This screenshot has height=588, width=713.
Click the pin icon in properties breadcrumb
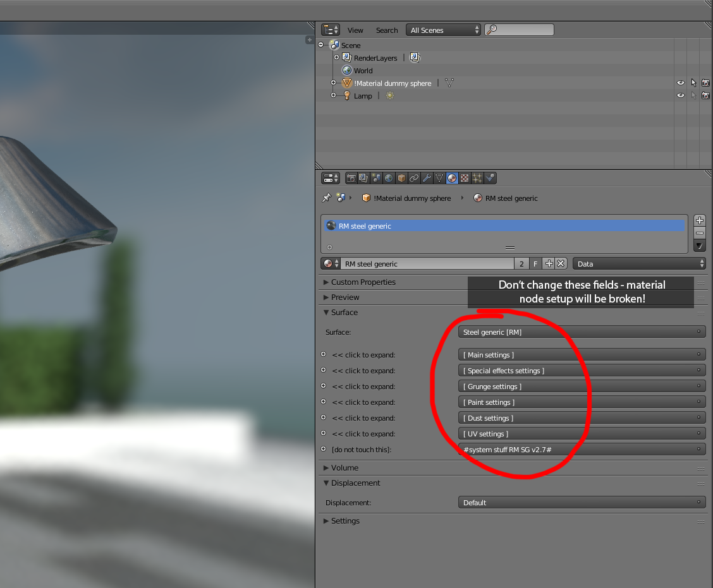coord(326,198)
